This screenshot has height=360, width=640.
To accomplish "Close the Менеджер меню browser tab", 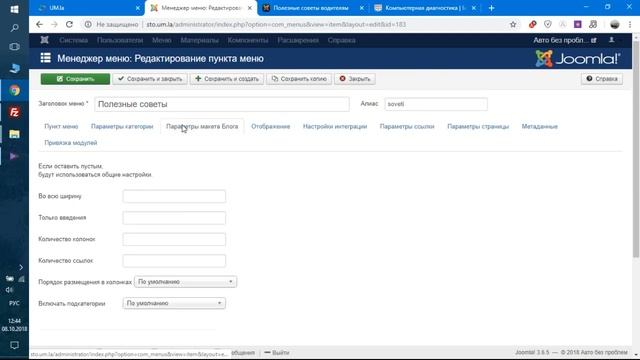I will point(250,8).
